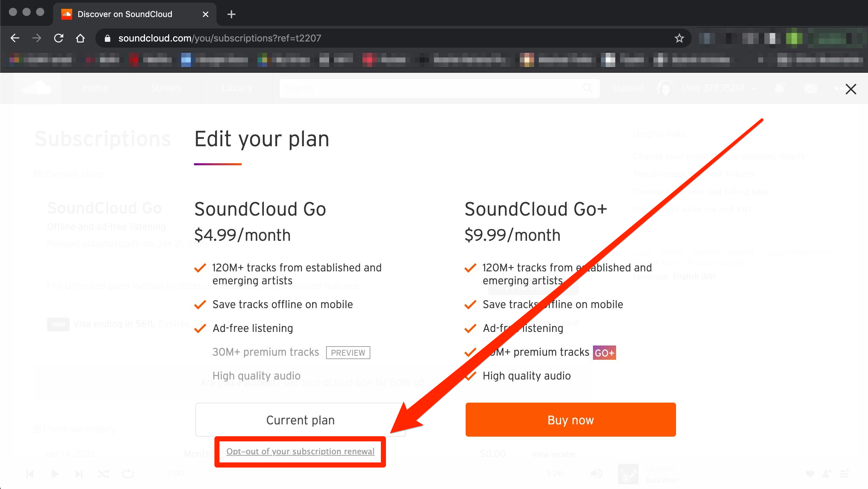Click the Edit your plan heading
868x489 pixels.
tap(262, 139)
